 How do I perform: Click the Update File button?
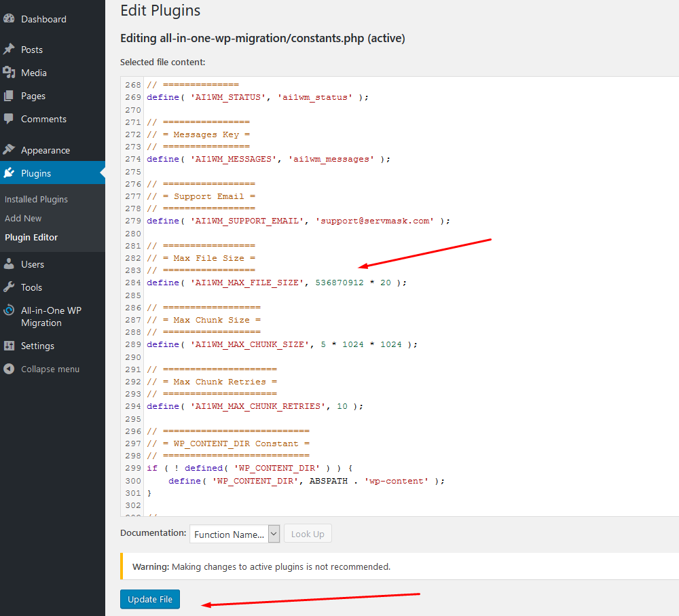coord(150,599)
